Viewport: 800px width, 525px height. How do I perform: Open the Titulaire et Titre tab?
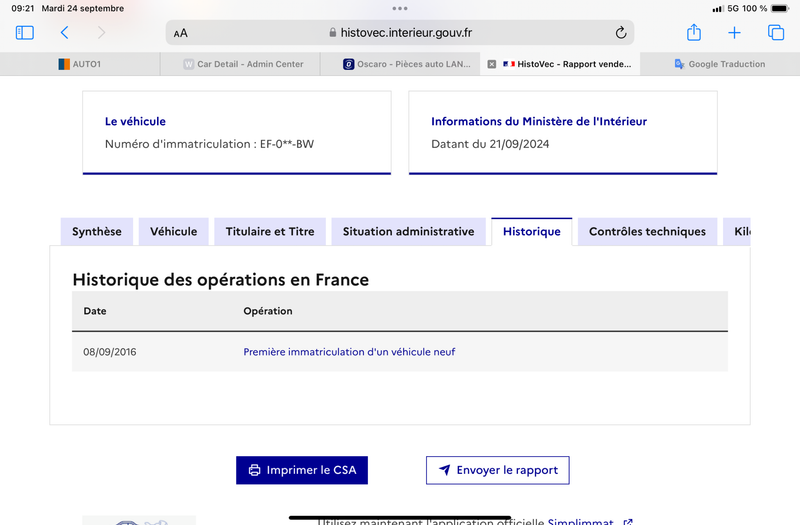[270, 232]
